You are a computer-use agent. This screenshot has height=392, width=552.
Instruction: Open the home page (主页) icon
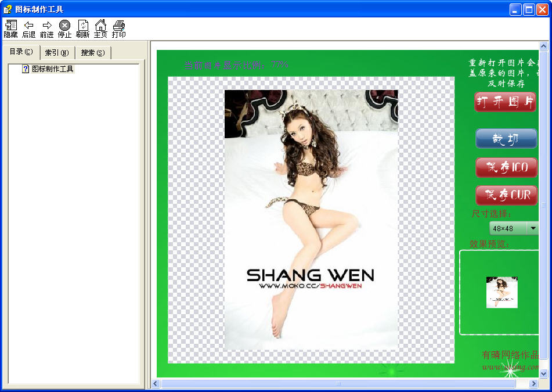pyautogui.click(x=100, y=29)
